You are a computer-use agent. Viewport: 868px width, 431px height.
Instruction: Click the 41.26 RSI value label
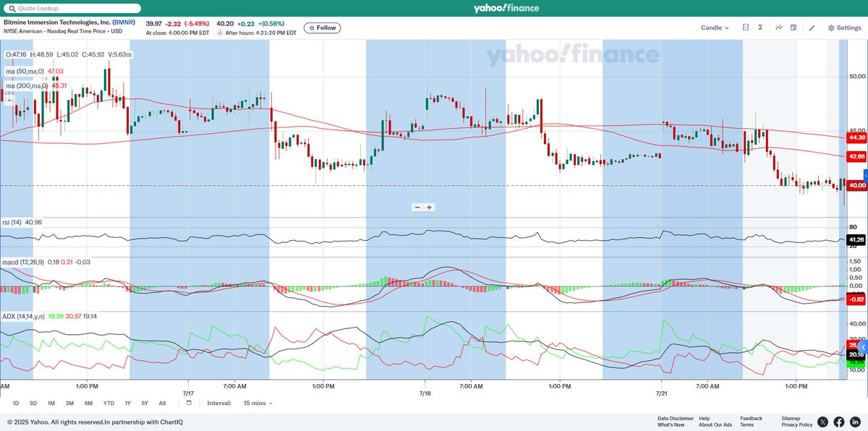tap(857, 239)
